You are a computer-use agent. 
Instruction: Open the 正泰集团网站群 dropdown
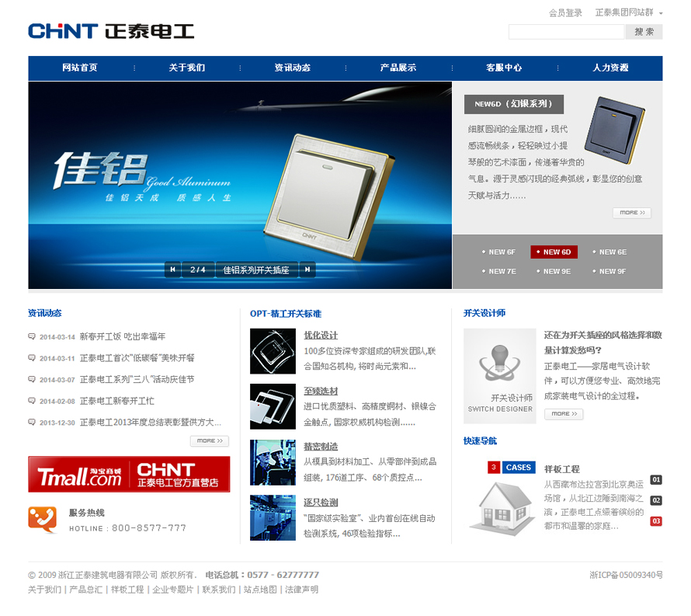[x=629, y=12]
